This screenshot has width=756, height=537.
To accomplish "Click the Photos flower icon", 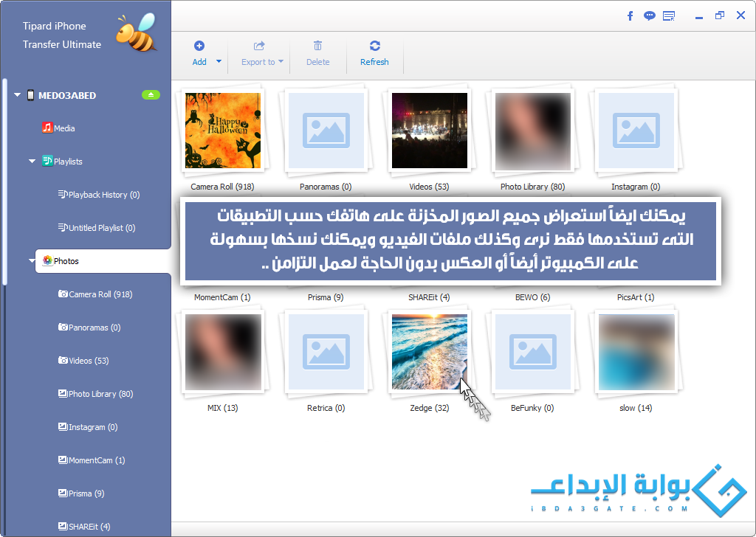I will click(47, 260).
